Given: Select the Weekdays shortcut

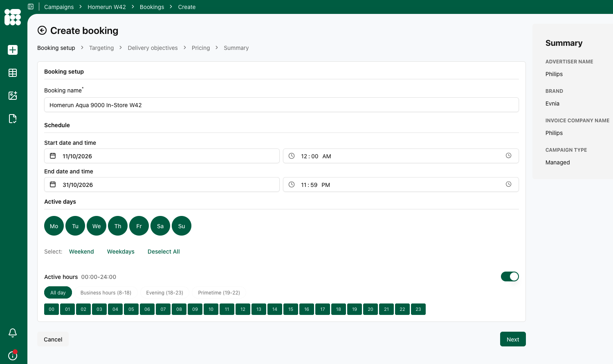Looking at the screenshot, I should 121,252.
